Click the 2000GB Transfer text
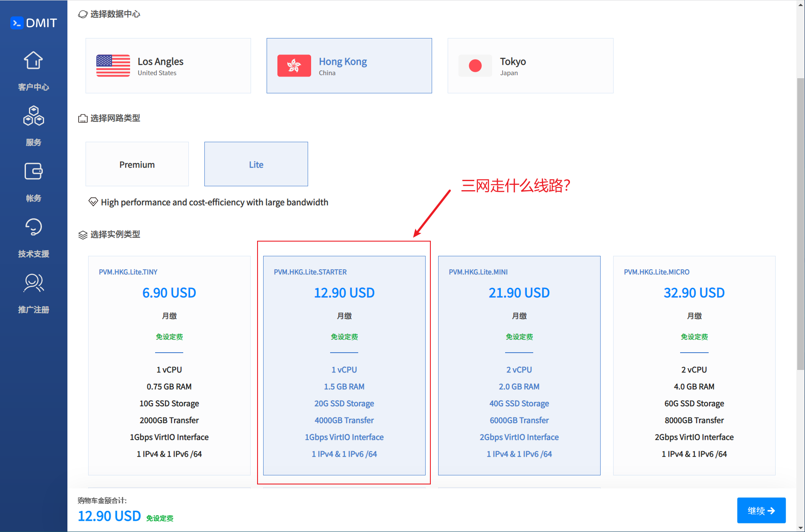Viewport: 805px width, 532px height. [x=169, y=420]
